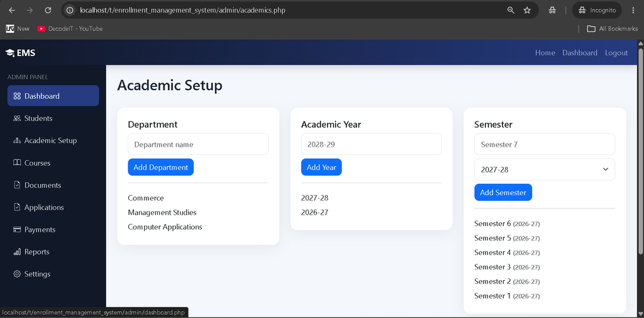
Task: Focus the Academic Year input showing 2028-29
Action: tap(371, 144)
